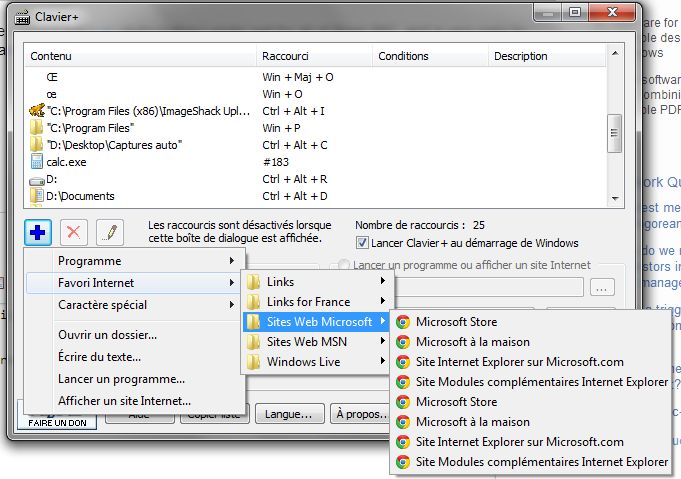Click the Sites Web MSN folder icon
Viewport: 681px width, 479px height.
(253, 342)
